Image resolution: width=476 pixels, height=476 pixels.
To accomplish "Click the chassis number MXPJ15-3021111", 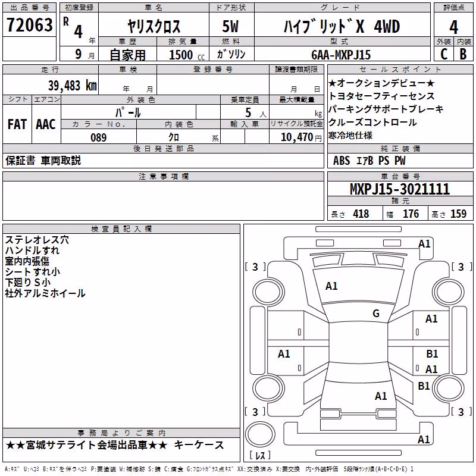I will click(x=400, y=189).
